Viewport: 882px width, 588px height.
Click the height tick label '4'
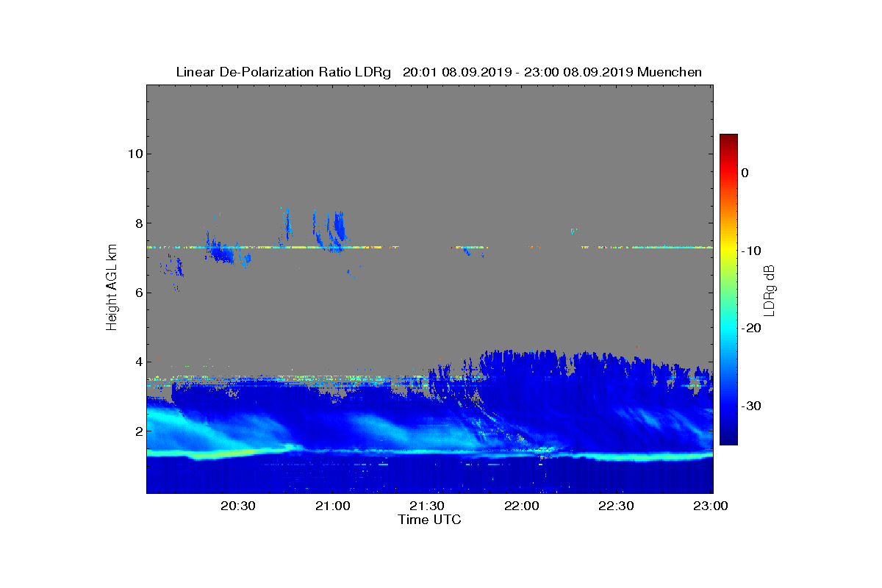[x=137, y=362]
